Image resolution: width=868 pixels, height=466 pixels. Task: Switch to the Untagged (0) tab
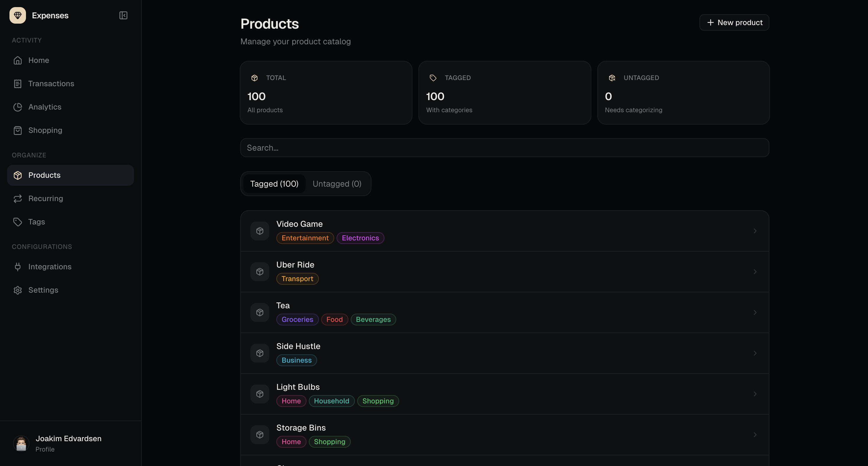[337, 184]
